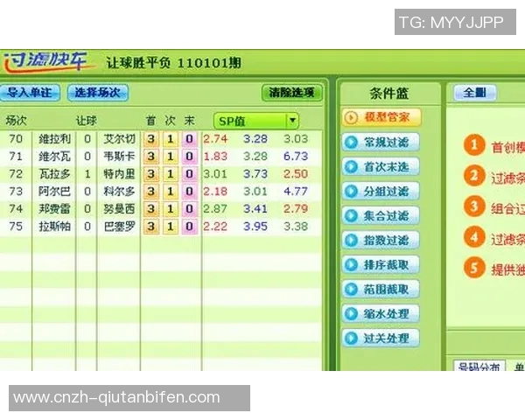The height and width of the screenshot is (420, 525).
Task: Toggle result 0 for match 75
Action: (x=190, y=227)
